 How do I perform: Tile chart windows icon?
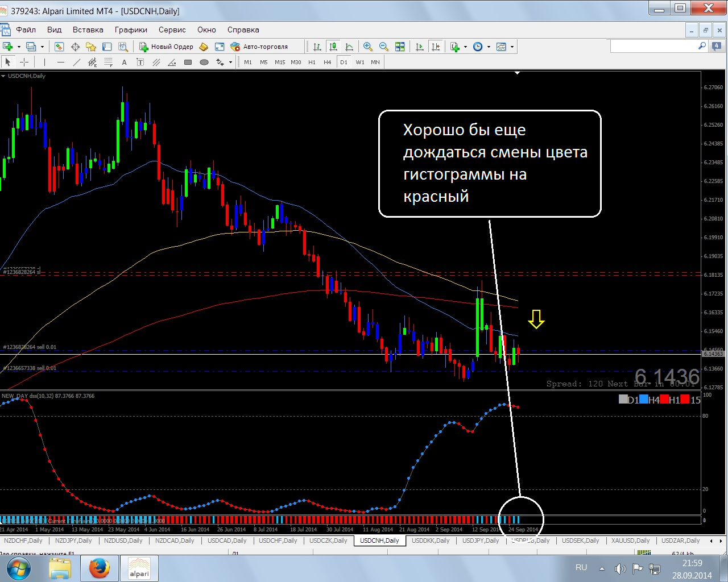click(x=400, y=47)
